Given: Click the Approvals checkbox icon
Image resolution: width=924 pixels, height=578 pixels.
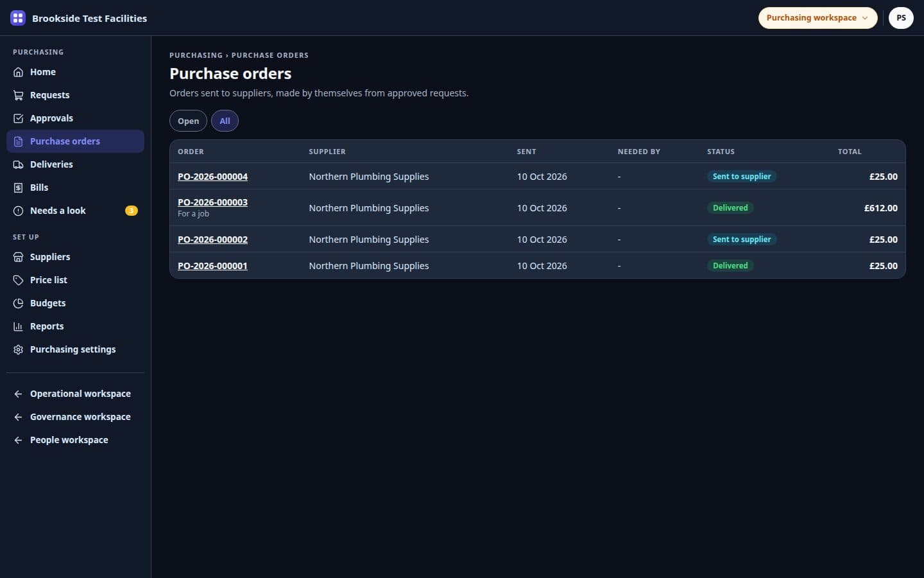Looking at the screenshot, I should (x=19, y=118).
